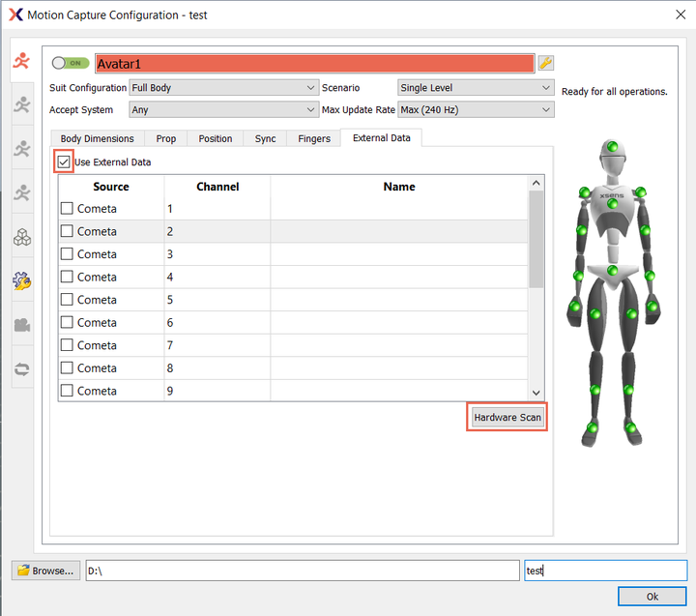The height and width of the screenshot is (616, 696).
Task: Click the head sensor on the avatar
Action: click(612, 146)
